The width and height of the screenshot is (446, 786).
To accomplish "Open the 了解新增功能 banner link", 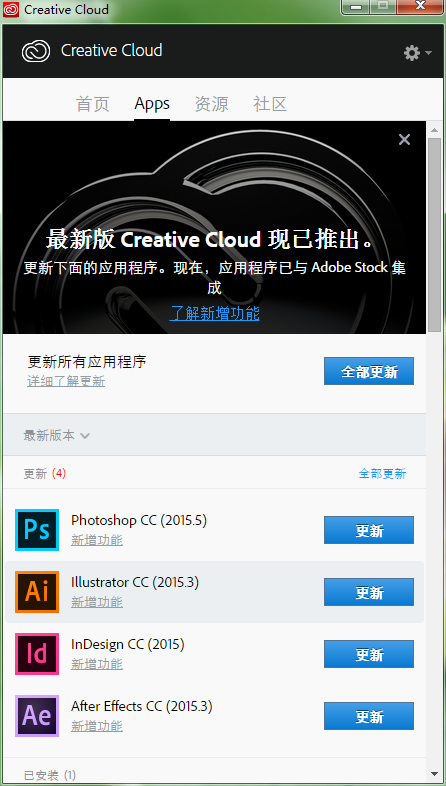I will [x=214, y=314].
